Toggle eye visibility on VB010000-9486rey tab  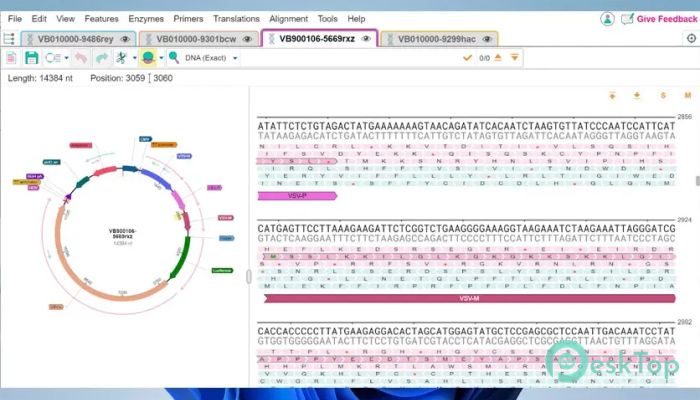(x=125, y=39)
